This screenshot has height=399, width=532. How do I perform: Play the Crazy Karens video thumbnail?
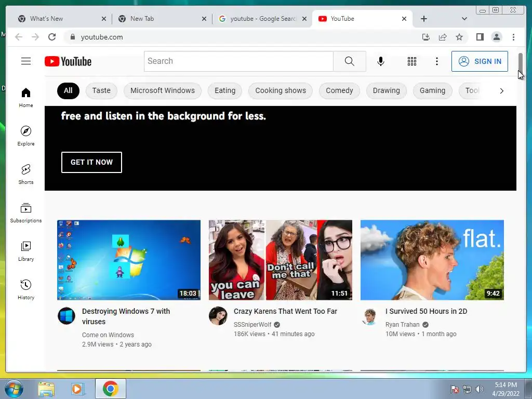coord(280,260)
